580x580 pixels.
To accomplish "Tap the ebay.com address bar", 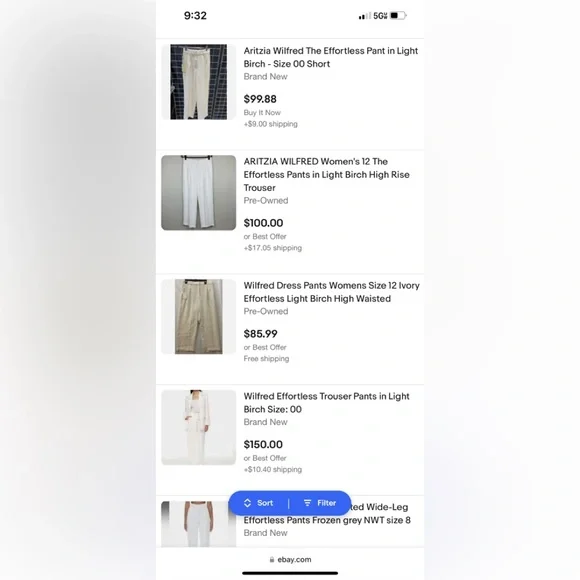I will (x=290, y=560).
